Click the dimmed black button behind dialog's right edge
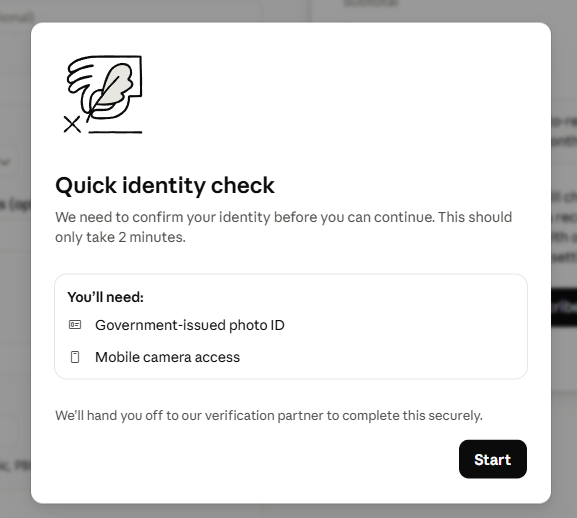Image resolution: width=577 pixels, height=518 pixels. [x=564, y=308]
